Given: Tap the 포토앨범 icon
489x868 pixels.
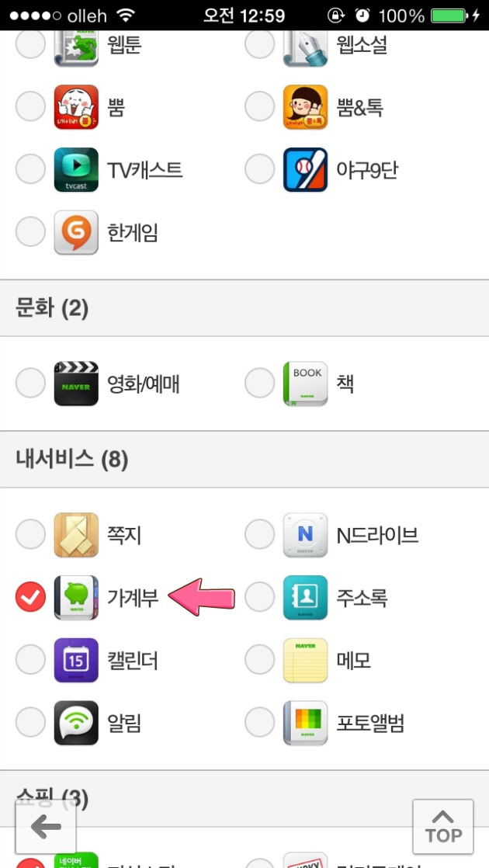Looking at the screenshot, I should coord(305,723).
